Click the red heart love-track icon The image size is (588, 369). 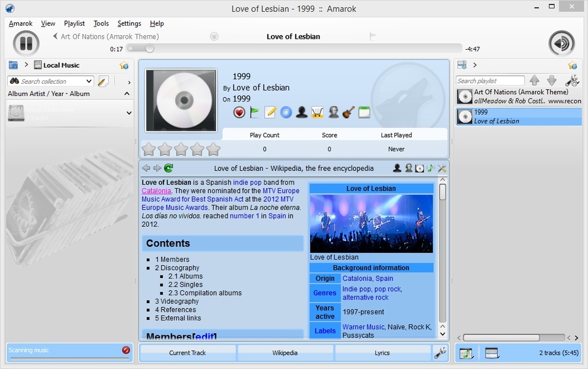(239, 112)
